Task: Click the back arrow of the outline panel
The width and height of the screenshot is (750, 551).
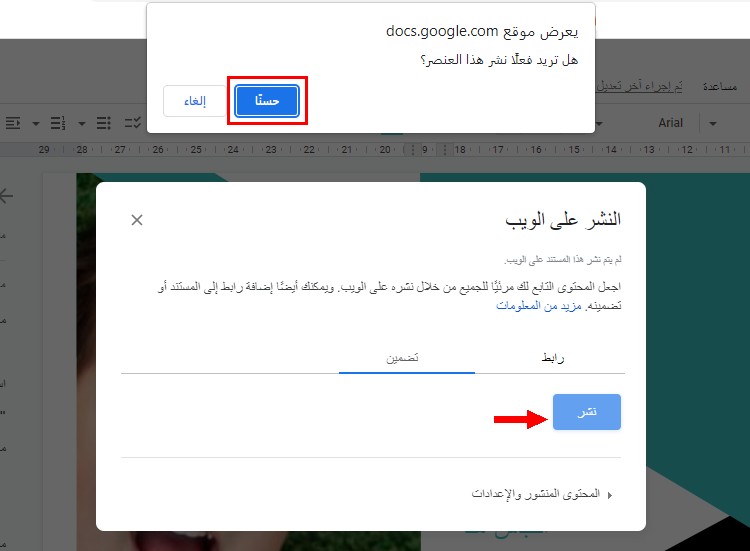Action: (x=7, y=196)
